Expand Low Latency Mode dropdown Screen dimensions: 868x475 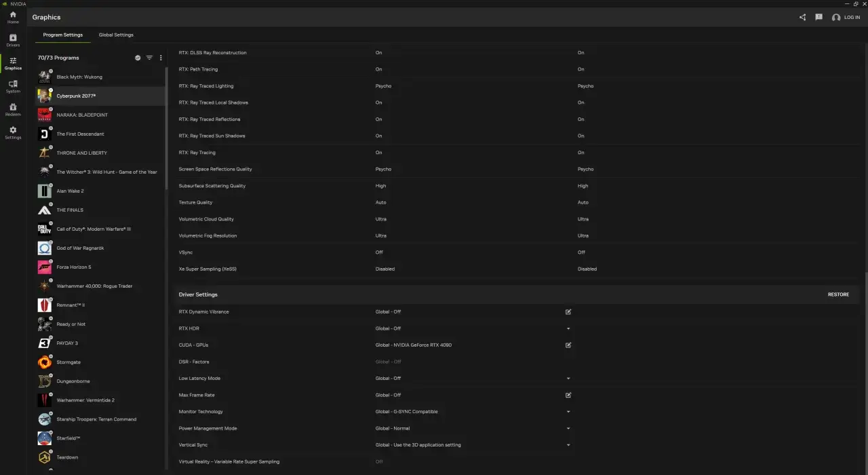pyautogui.click(x=568, y=378)
